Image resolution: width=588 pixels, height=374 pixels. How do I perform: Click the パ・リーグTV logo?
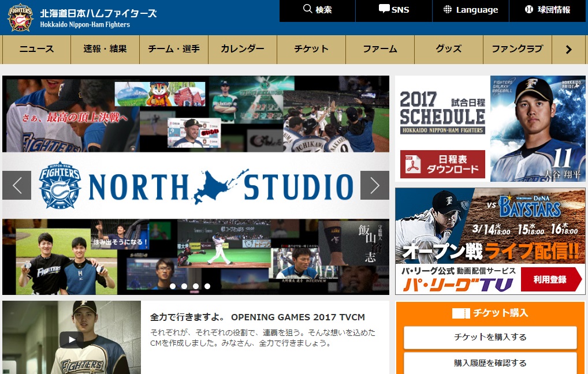coord(458,285)
